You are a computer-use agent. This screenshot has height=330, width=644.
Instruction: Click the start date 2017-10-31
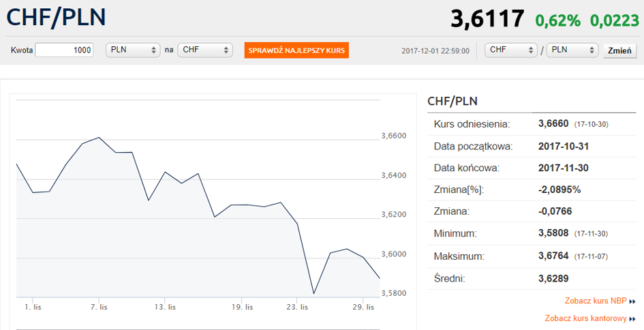(564, 147)
